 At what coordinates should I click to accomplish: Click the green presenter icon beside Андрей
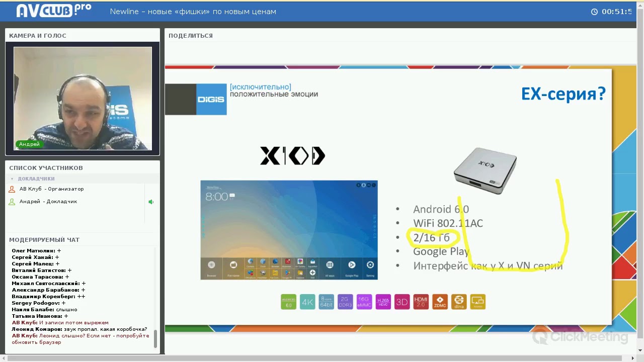click(x=12, y=202)
